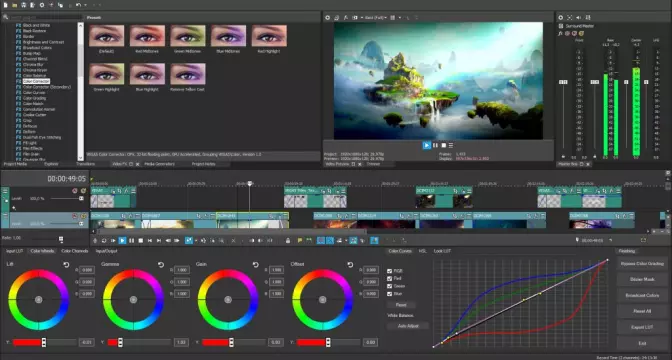This screenshot has height=360, width=672.
Task: Click the Lift luminance Y slider handle
Action: click(44, 342)
